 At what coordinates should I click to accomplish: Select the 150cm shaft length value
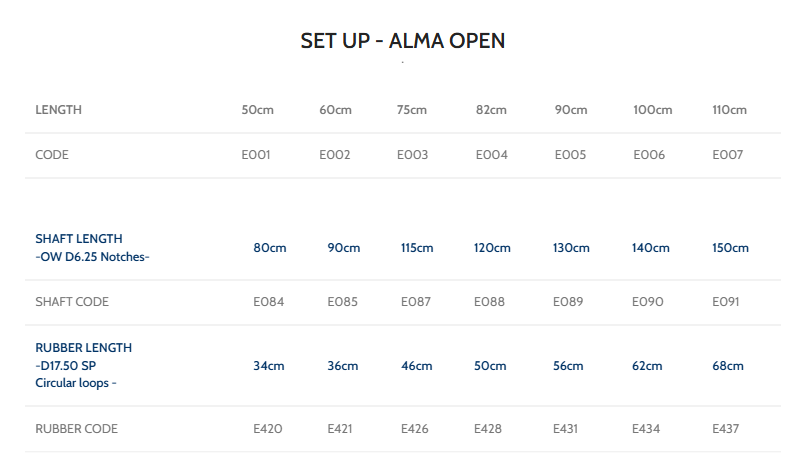(x=730, y=248)
